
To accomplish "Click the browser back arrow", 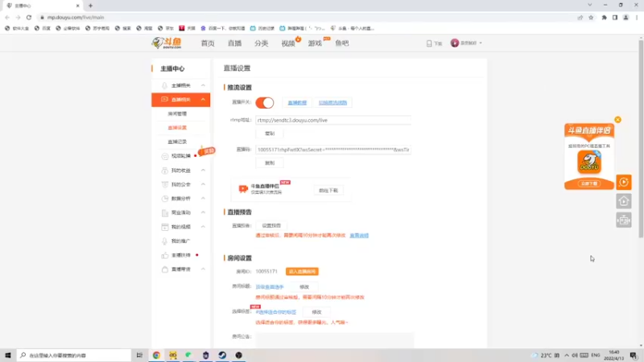I will [x=7, y=17].
